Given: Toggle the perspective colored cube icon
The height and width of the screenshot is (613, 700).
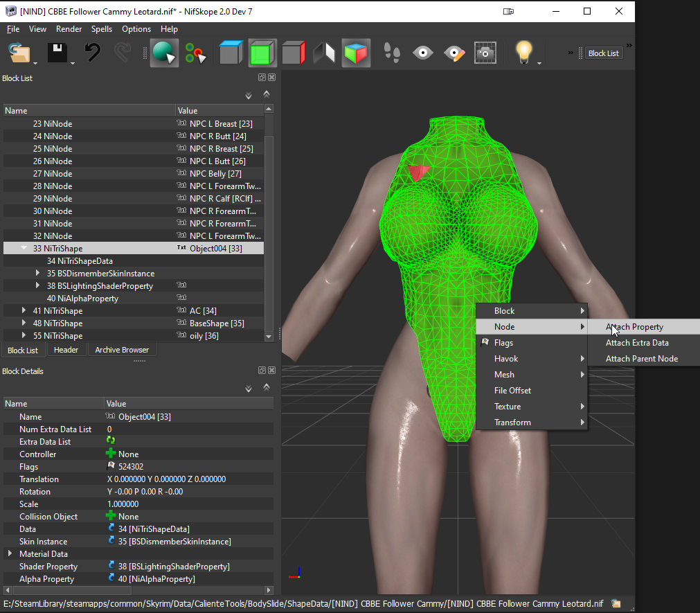Looking at the screenshot, I should tap(356, 53).
